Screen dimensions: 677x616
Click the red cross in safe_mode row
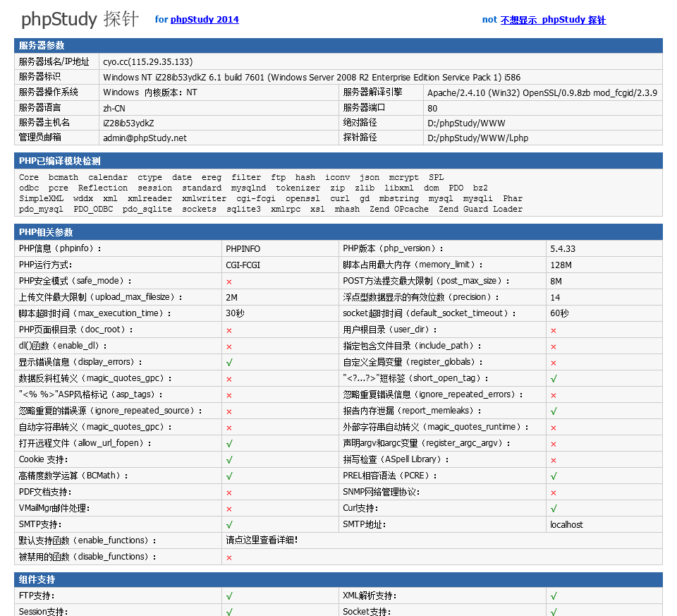pyautogui.click(x=229, y=282)
